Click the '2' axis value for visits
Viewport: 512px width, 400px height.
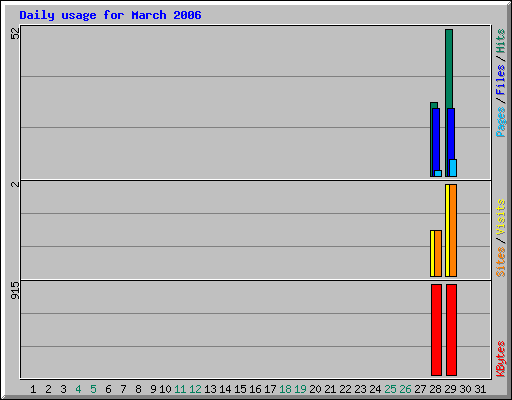coord(15,184)
